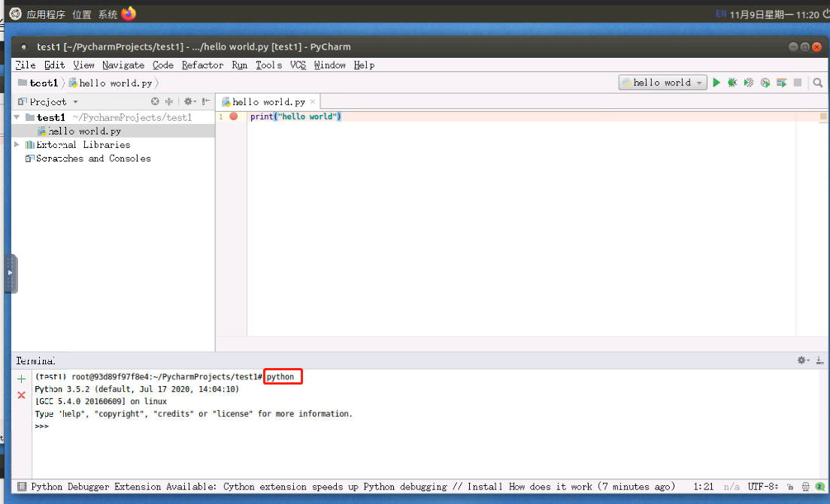Image resolution: width=830 pixels, height=504 pixels.
Task: Open the 系统 system menu
Action: [108, 14]
